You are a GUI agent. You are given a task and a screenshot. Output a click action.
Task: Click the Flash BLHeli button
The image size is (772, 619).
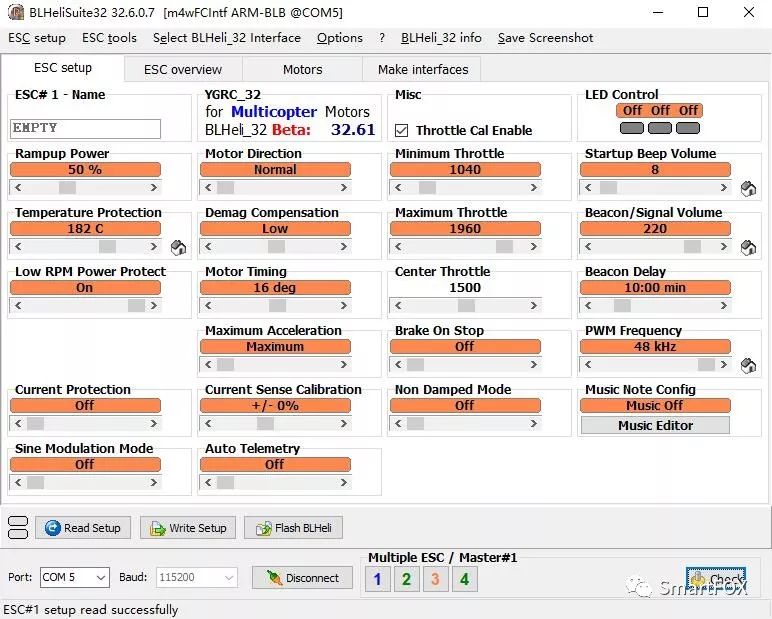[x=293, y=528]
